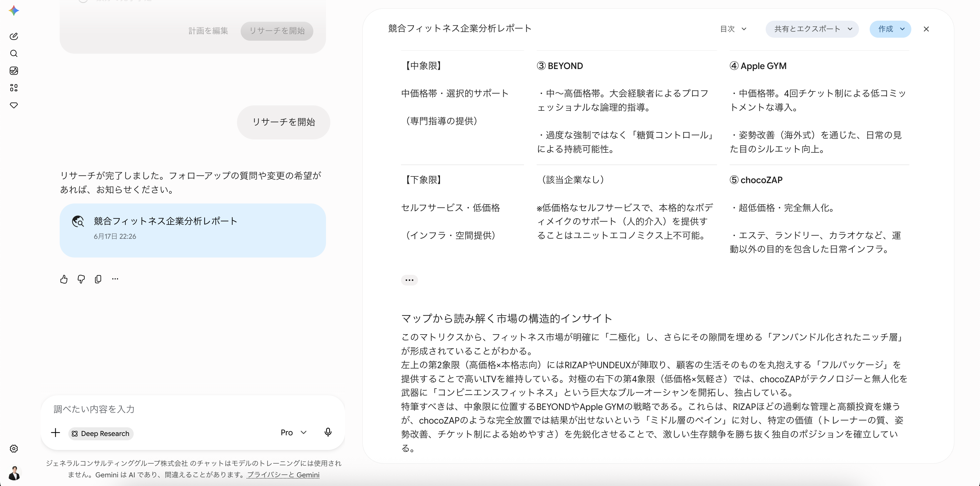The image size is (980, 486).
Task: Click the セルフサービス・低価格 cell text
Action: coord(451,207)
